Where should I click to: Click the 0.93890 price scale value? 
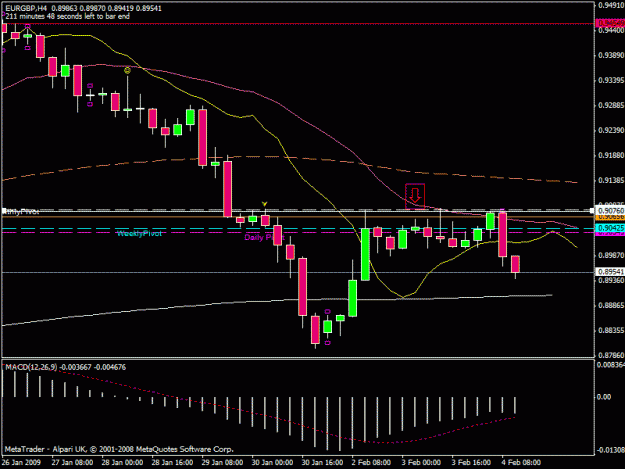[611, 55]
